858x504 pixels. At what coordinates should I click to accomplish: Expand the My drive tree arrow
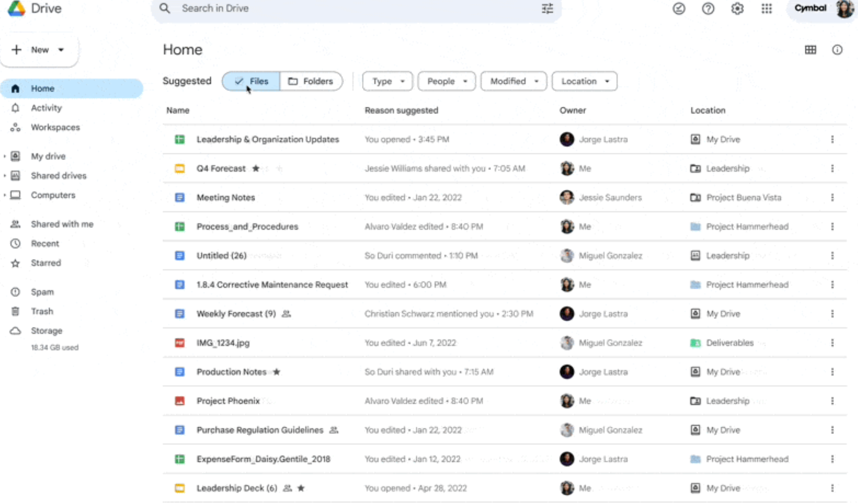(5, 156)
